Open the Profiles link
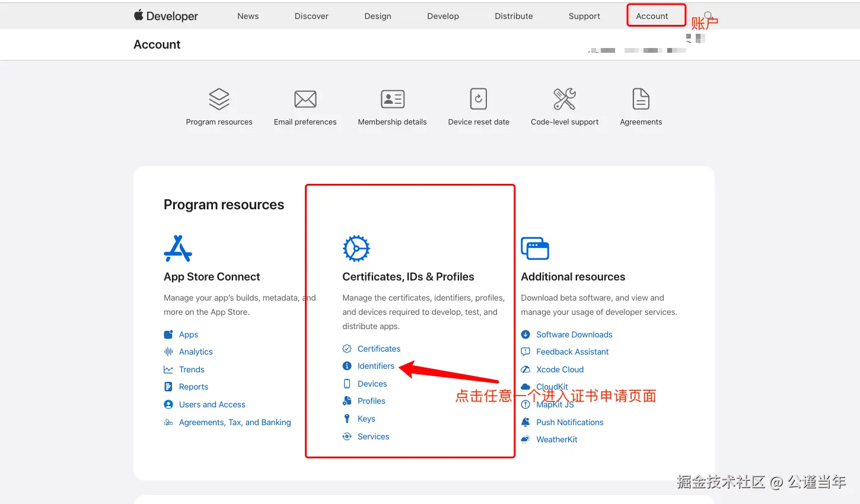This screenshot has width=860, height=504. click(x=371, y=401)
